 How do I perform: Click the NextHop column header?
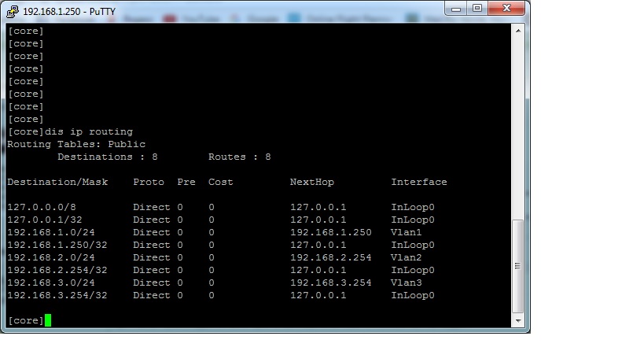pos(312,182)
